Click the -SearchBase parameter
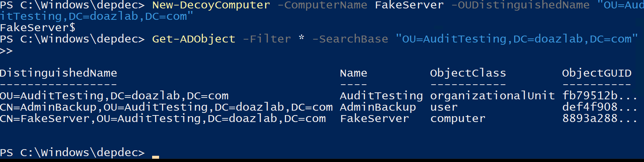Image resolution: width=644 pixels, height=162 pixels. (x=350, y=39)
